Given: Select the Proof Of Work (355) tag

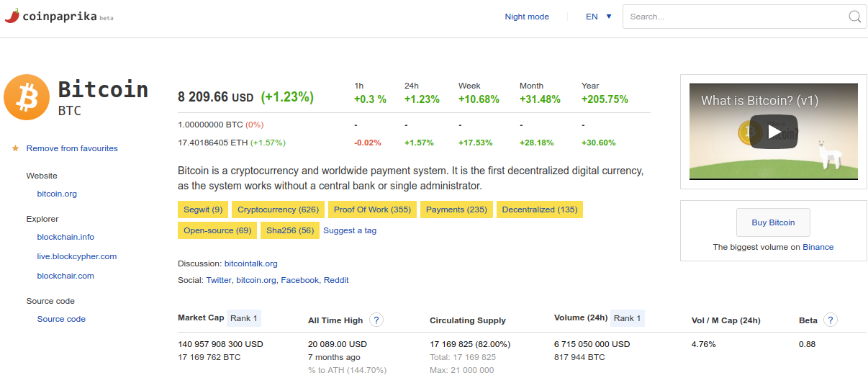Looking at the screenshot, I should pos(372,209).
